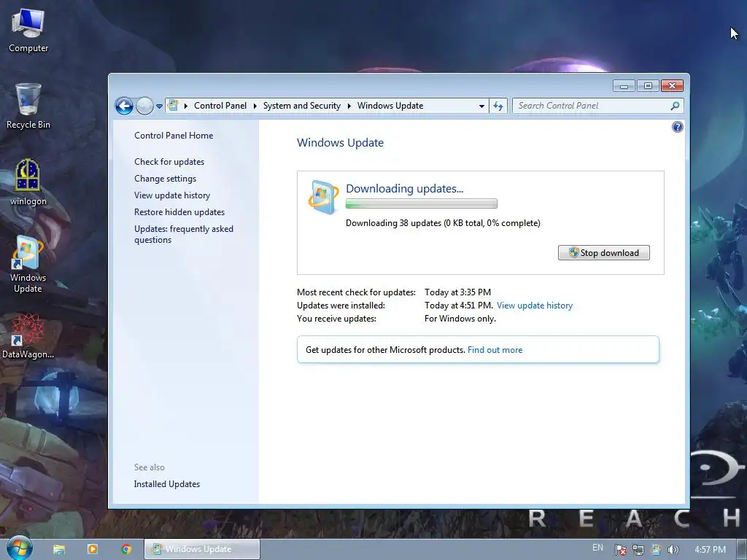Click the EN language indicator

tap(597, 548)
